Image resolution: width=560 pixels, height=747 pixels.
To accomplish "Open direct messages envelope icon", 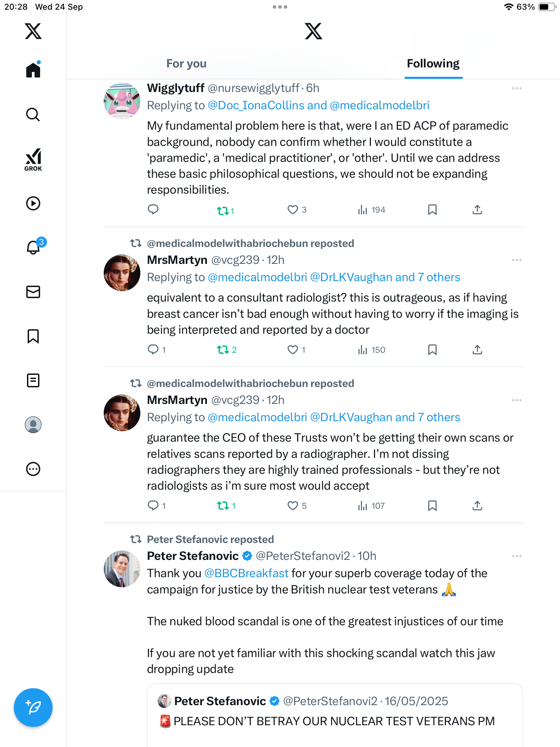I will tap(33, 292).
